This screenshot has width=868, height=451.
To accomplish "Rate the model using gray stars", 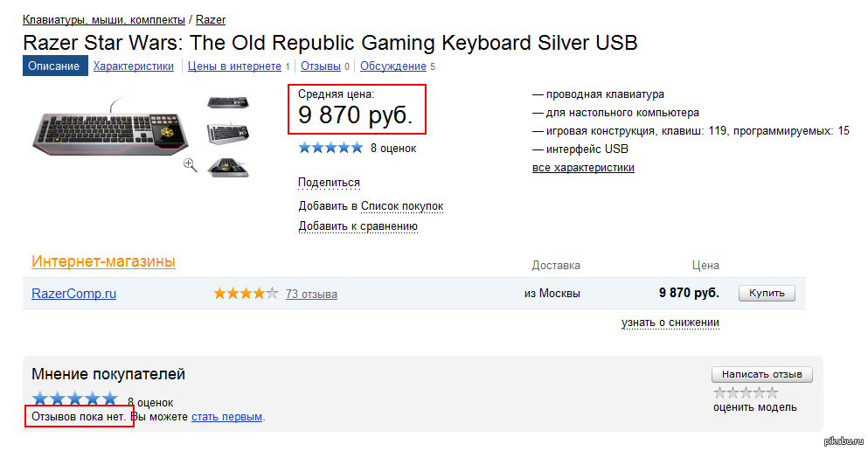I will [x=745, y=392].
